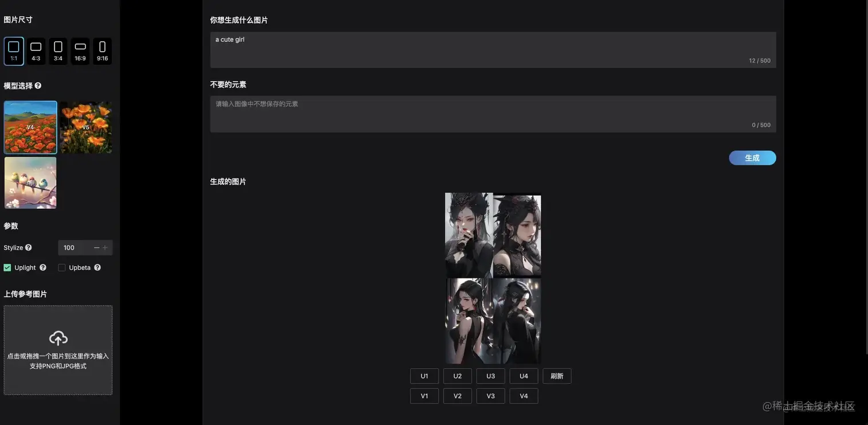Choose the 4:3 aspect ratio icon
Screen dimensions: 868x425
point(36,51)
